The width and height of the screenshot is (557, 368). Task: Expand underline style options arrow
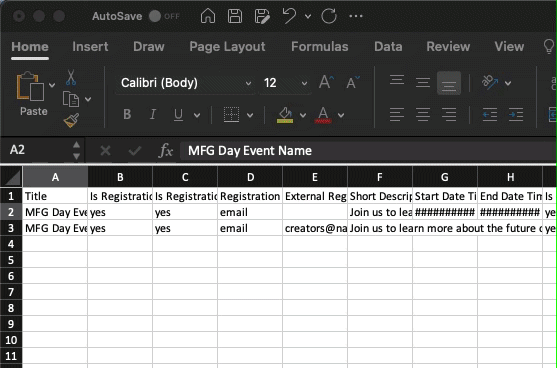point(197,115)
